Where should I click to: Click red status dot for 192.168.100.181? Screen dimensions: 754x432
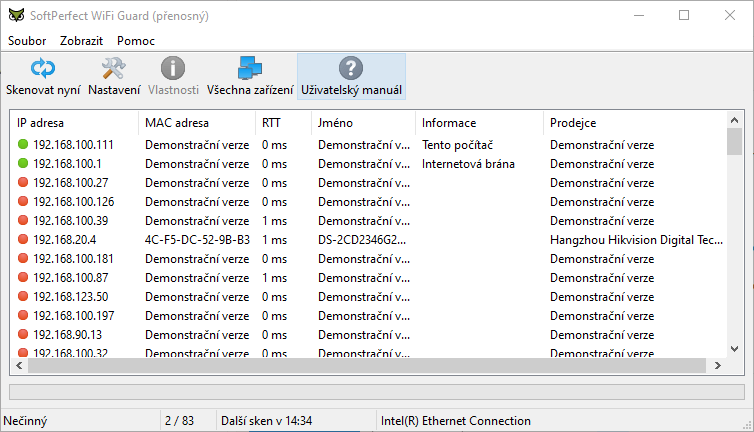(x=23, y=258)
